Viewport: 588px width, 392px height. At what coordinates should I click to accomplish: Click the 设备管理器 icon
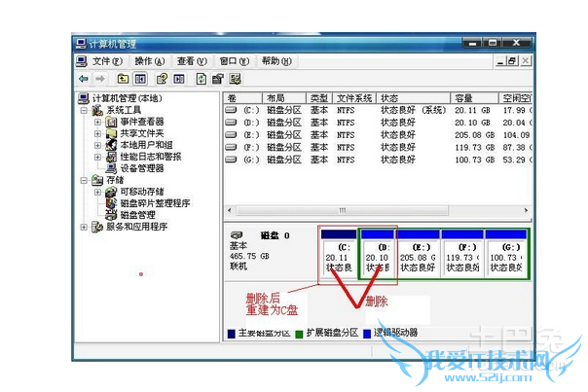point(111,168)
